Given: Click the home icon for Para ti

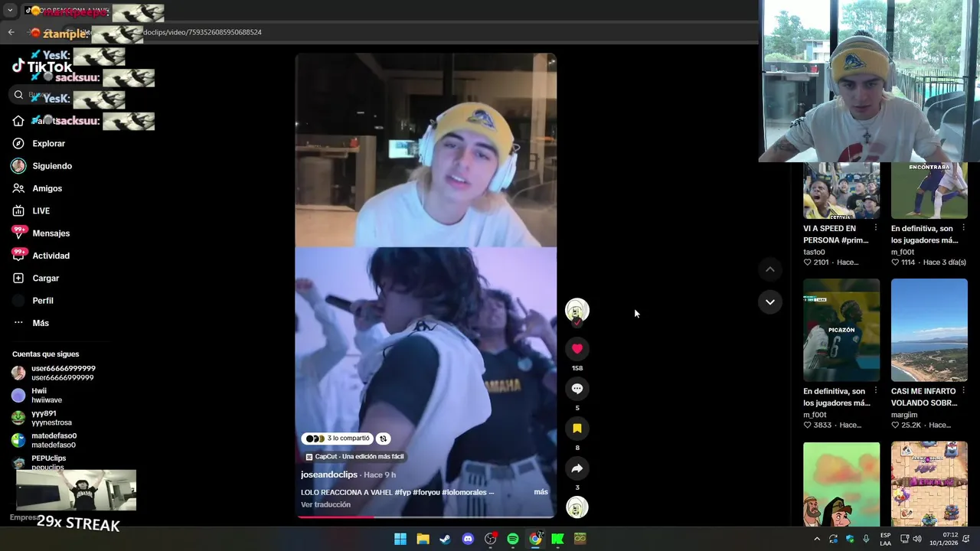Looking at the screenshot, I should 18,121.
